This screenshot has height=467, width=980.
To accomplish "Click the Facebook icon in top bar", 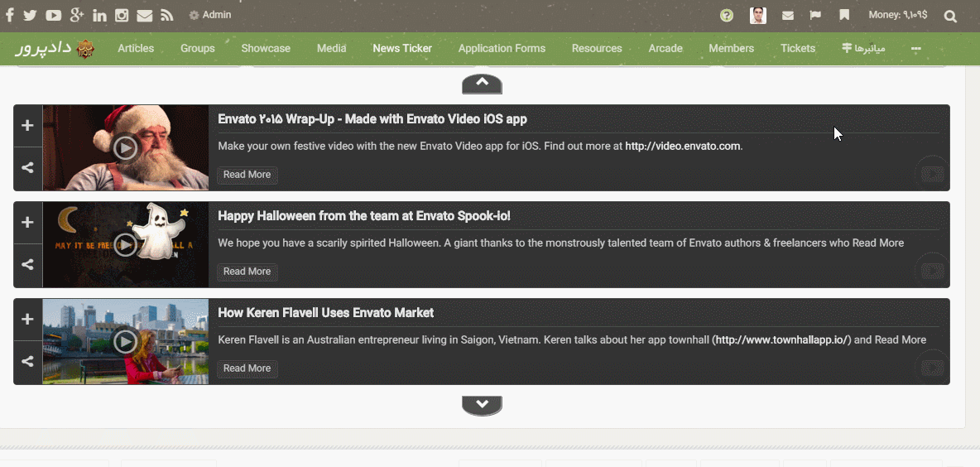I will click(x=11, y=16).
